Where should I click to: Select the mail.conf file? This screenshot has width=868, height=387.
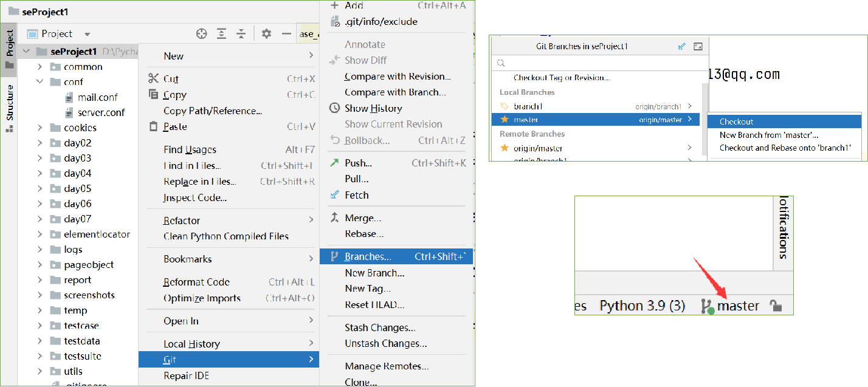[97, 97]
